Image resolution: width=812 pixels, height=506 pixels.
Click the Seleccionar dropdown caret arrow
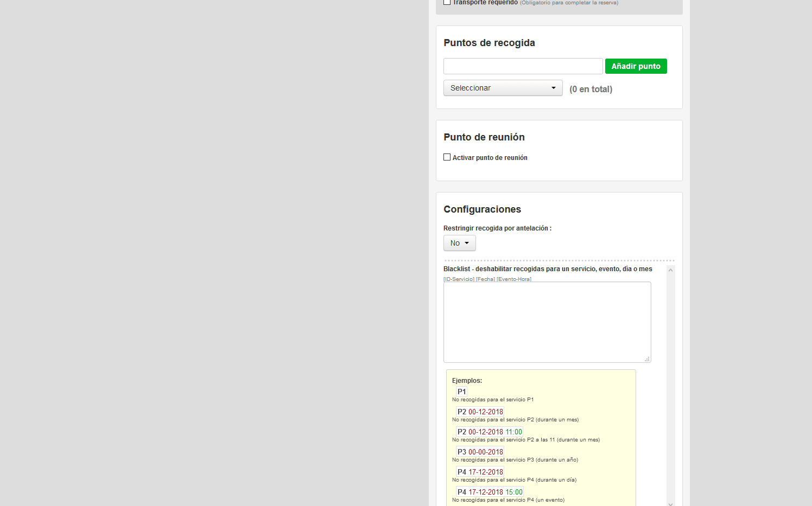click(554, 88)
